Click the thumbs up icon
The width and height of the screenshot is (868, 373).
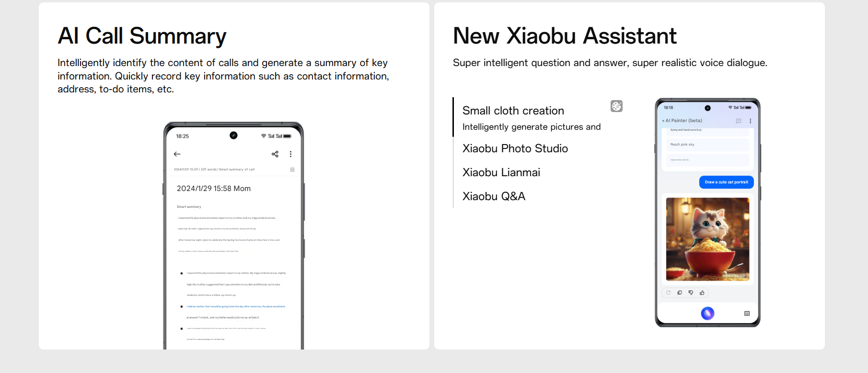(702, 293)
